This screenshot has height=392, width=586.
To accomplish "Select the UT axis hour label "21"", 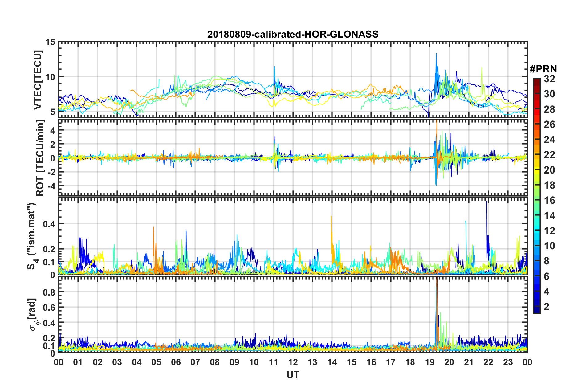I will point(469,362).
